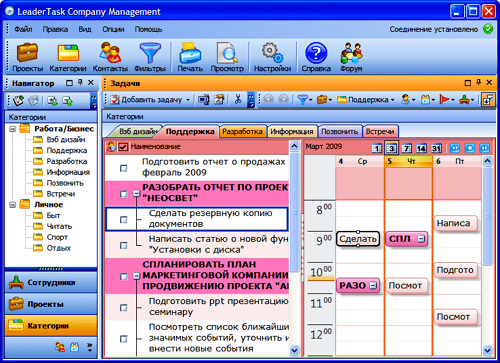Open Добавить задачу dropdown arrow
The image size is (500, 363).
tap(188, 100)
